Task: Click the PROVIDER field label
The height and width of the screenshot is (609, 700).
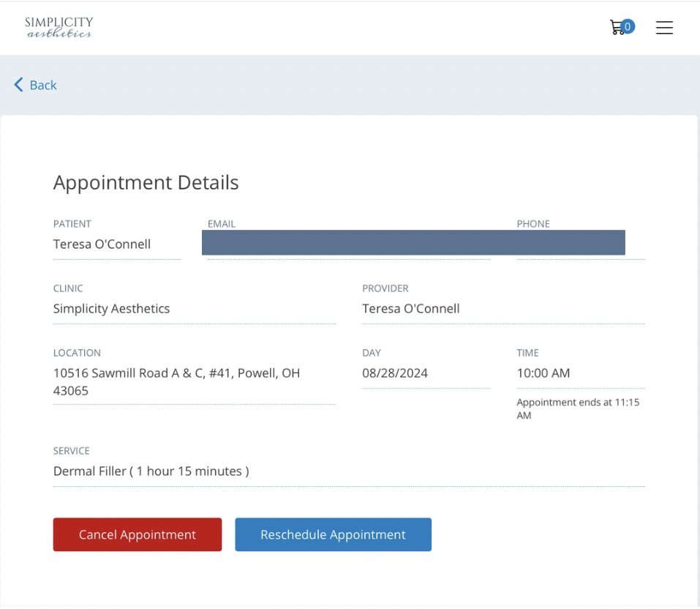Action: pos(385,288)
